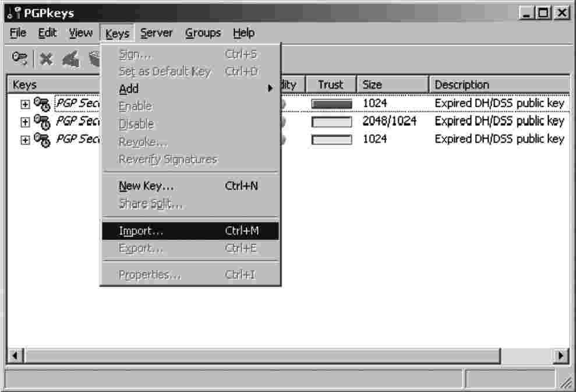Open the Add submenu in Keys menu
The height and width of the screenshot is (392, 576).
click(x=190, y=89)
